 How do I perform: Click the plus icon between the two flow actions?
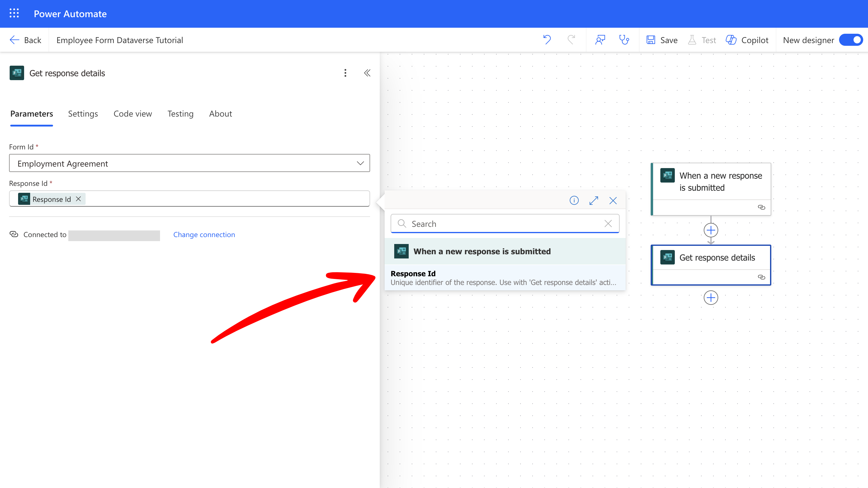(711, 230)
